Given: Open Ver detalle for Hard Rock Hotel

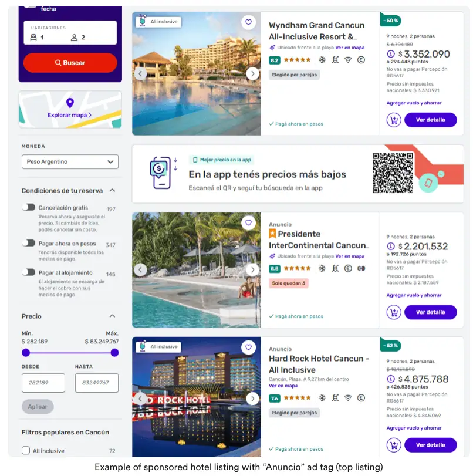Looking at the screenshot, I should 431,445.
